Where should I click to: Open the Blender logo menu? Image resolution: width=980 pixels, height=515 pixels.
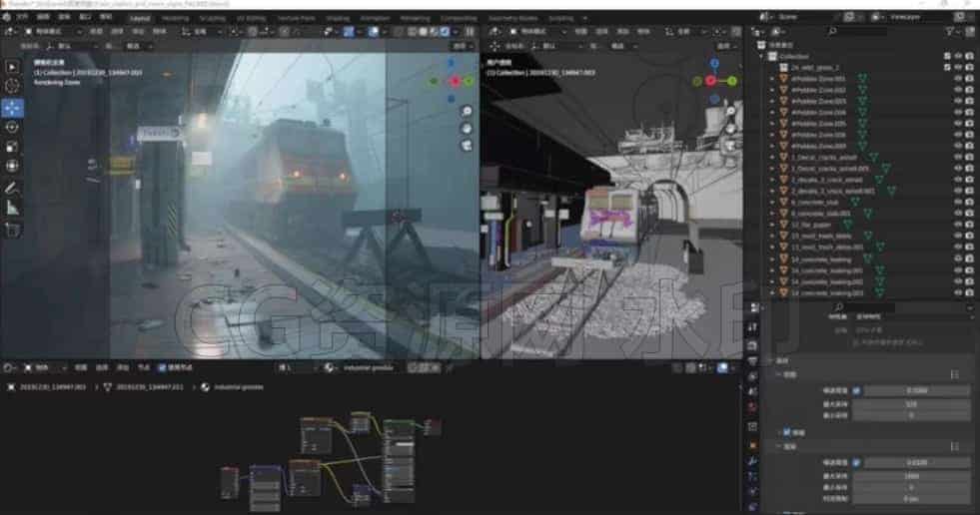[x=7, y=18]
